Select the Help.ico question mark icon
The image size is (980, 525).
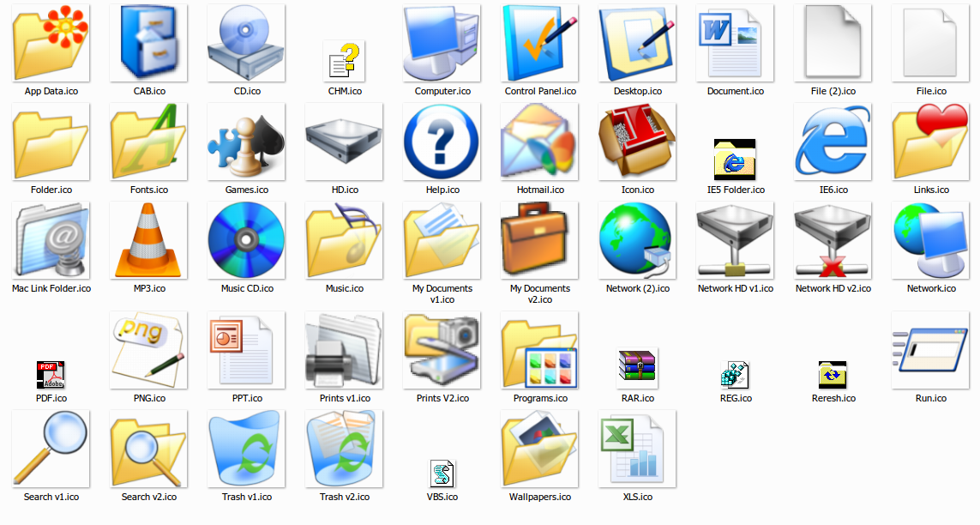click(x=442, y=142)
